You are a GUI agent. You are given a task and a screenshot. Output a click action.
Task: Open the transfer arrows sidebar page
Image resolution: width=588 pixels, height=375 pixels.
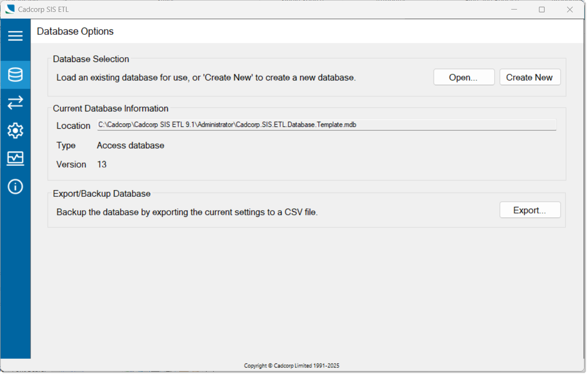pos(15,102)
